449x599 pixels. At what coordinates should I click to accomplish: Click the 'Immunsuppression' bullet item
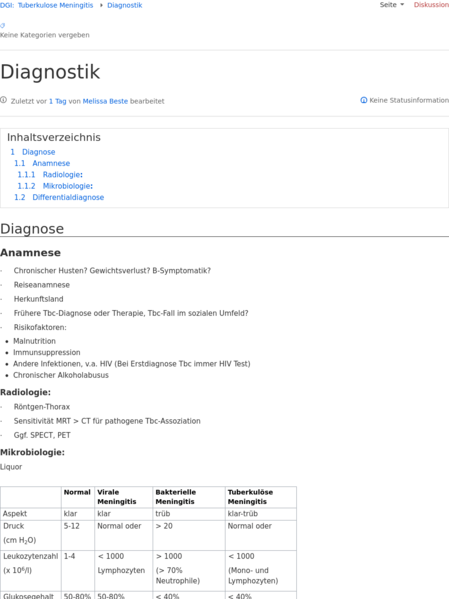[47, 353]
